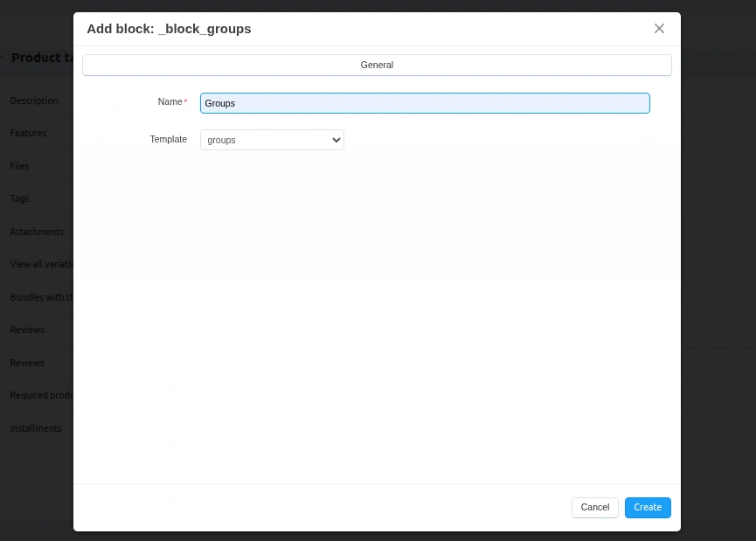Select the Attachments row
The image size is (756, 541).
coord(37,232)
